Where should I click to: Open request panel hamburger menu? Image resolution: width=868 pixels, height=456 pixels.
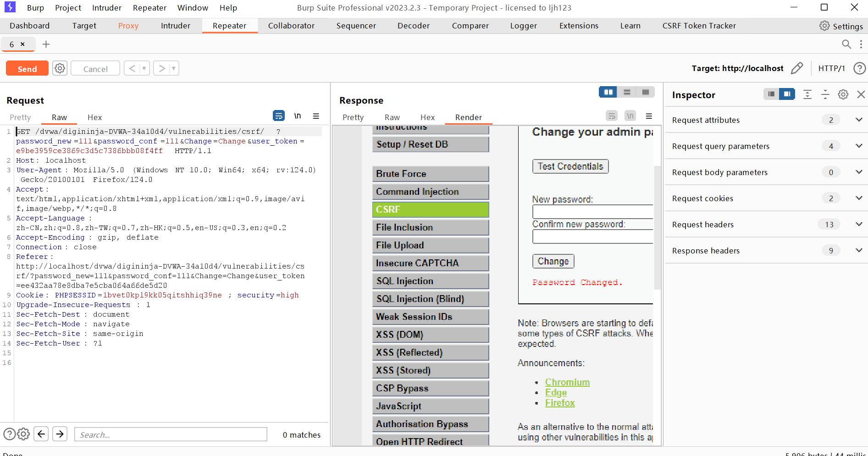[x=316, y=116]
